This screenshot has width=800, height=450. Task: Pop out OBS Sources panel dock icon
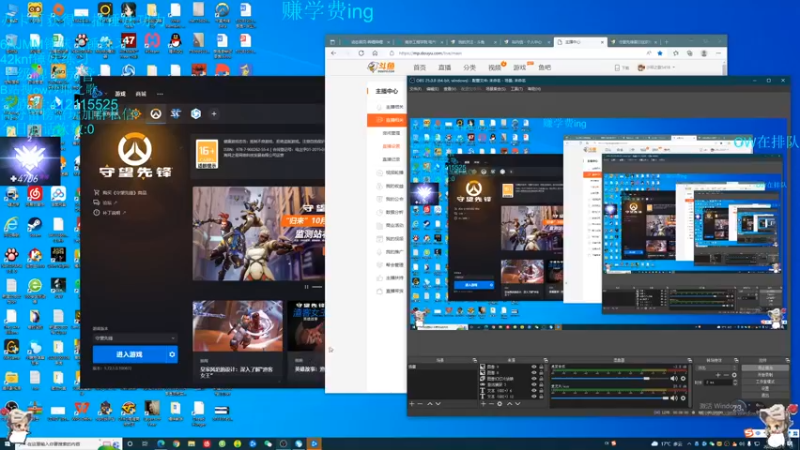545,360
